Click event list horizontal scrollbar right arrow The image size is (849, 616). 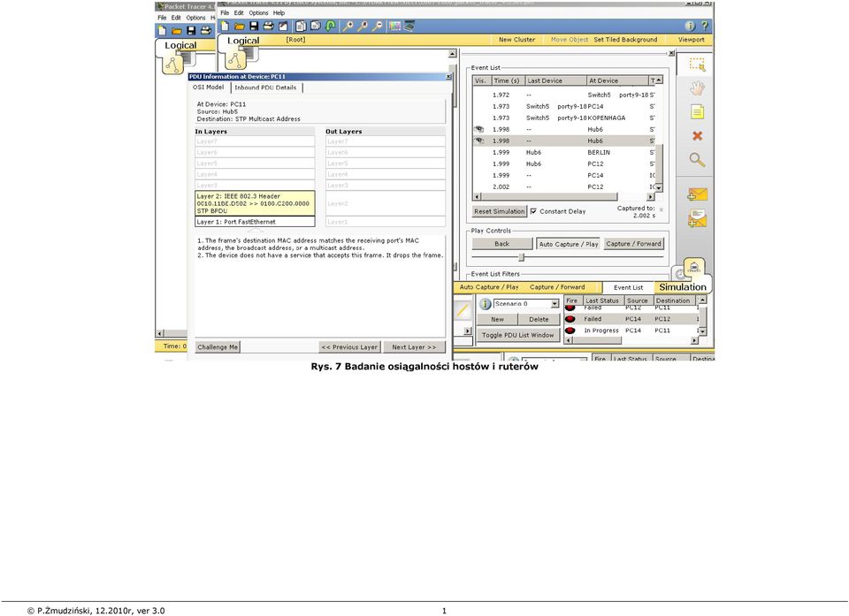pyautogui.click(x=650, y=197)
